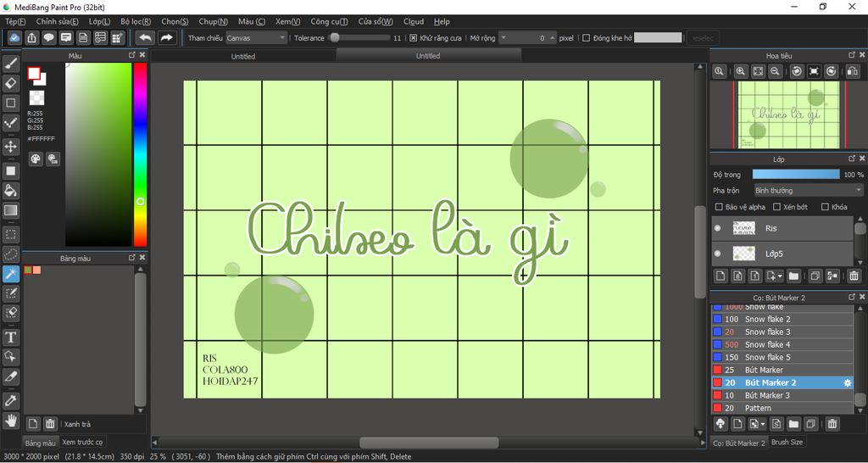
Task: Enable the Khóa checkbox
Action: 825,207
